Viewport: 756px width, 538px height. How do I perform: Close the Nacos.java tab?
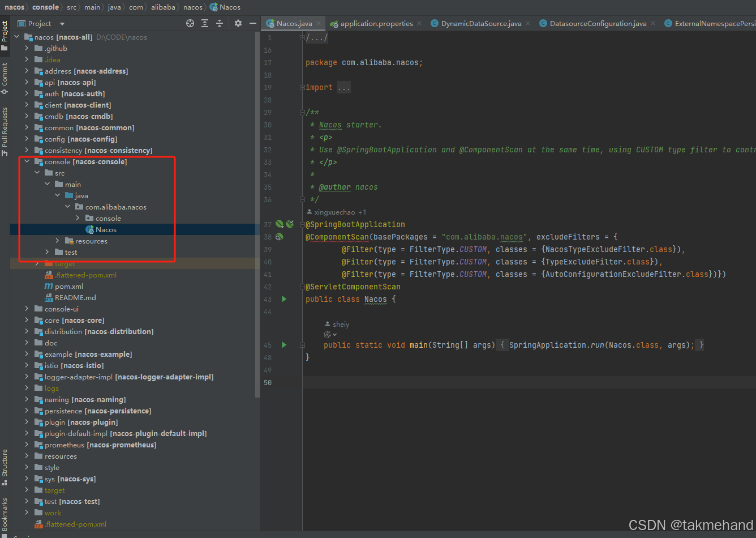tap(319, 24)
